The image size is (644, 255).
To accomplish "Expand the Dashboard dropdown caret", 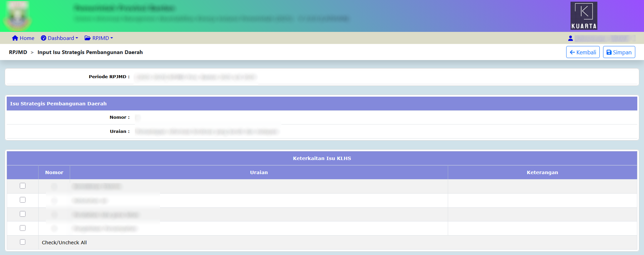I will (77, 38).
